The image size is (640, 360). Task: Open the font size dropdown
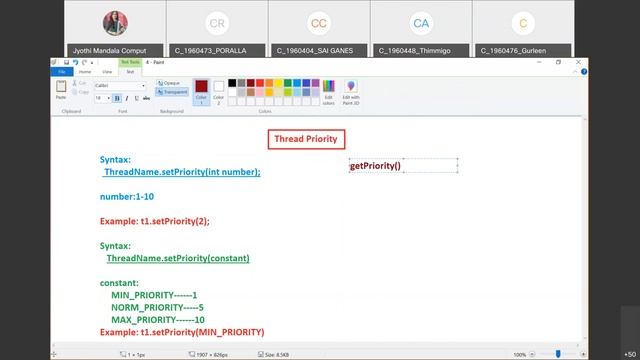click(x=108, y=98)
